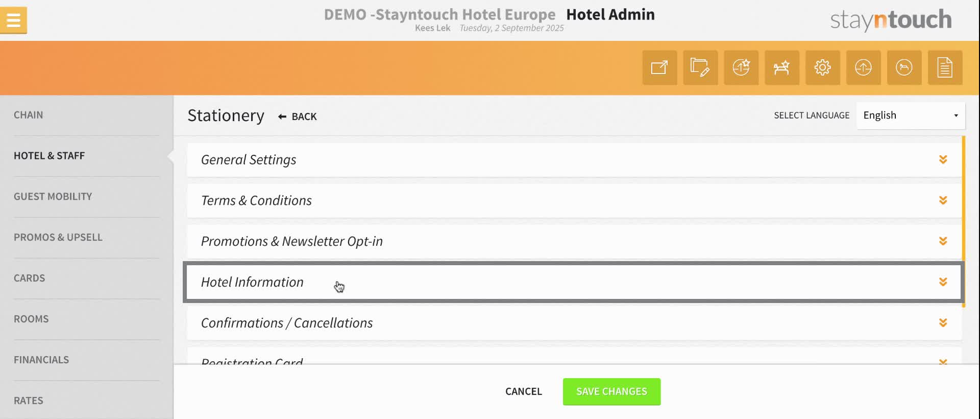The height and width of the screenshot is (419, 980).
Task: Open the Financials sidebar menu
Action: coord(41,360)
